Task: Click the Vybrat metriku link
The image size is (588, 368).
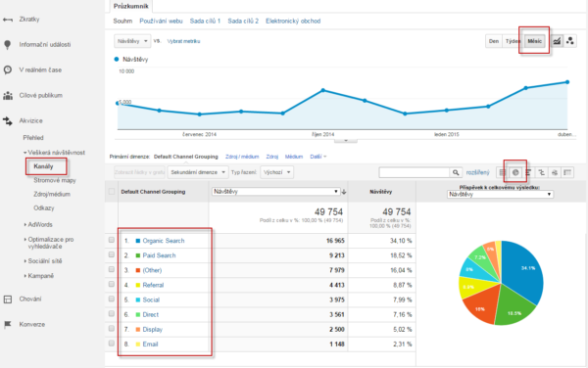Action: [183, 41]
